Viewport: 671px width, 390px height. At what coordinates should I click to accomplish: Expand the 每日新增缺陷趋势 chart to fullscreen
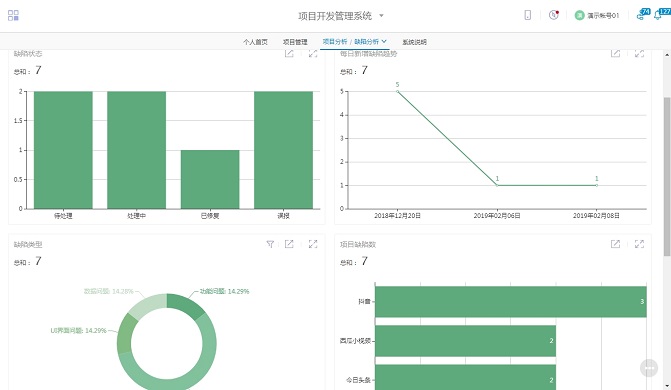click(639, 54)
